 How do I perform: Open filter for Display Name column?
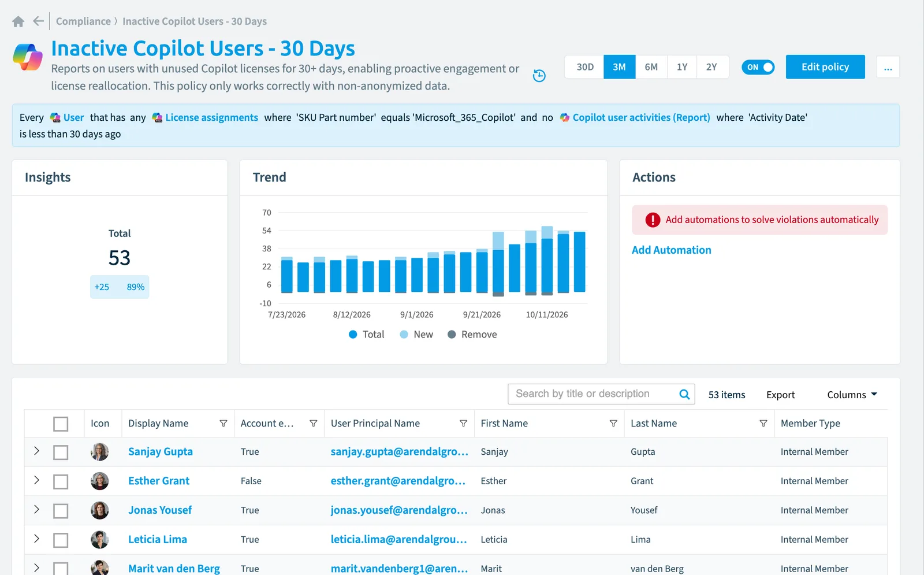tap(223, 424)
